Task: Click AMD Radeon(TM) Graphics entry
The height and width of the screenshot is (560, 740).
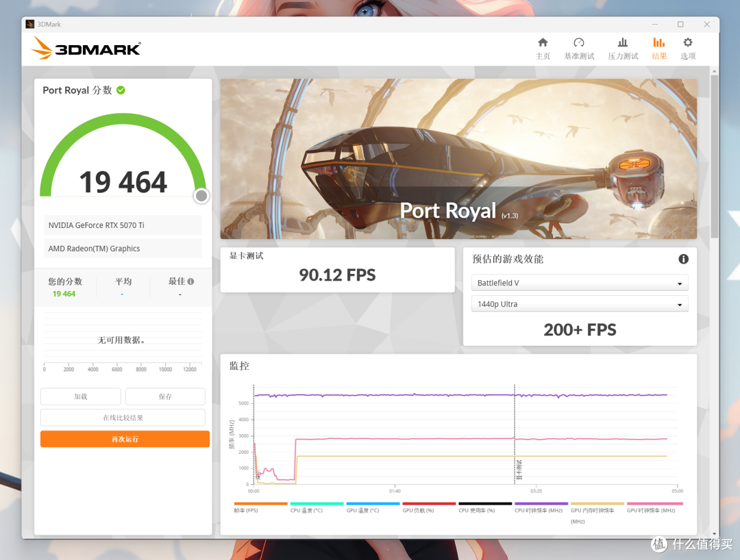Action: coord(123,249)
